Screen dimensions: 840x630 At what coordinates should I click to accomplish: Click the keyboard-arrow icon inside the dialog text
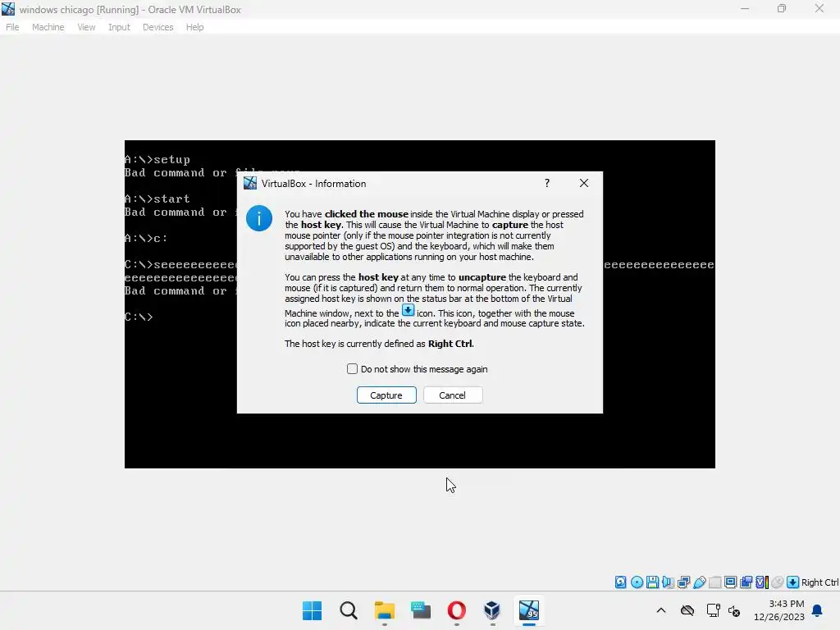coord(409,310)
